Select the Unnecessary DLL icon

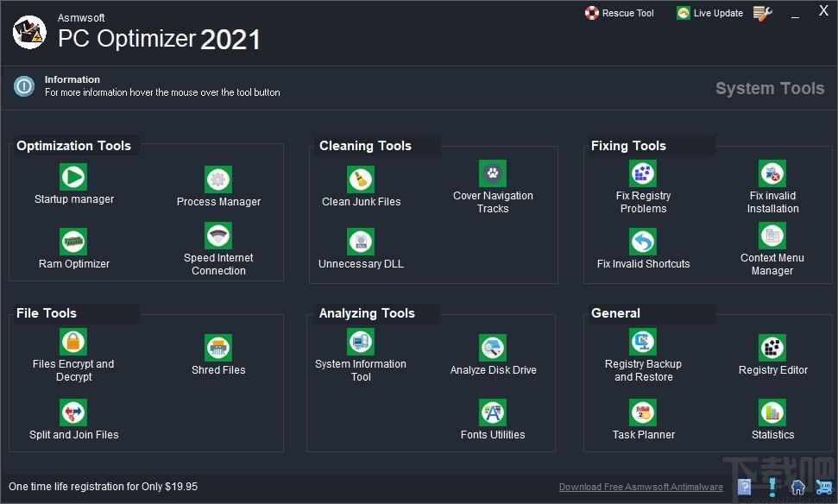point(361,242)
